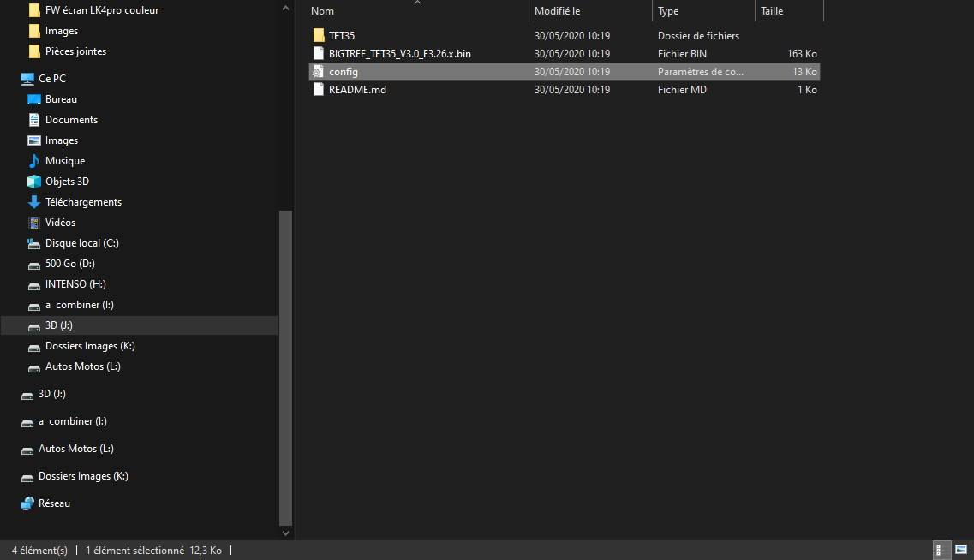Click '1 élément sélectionné 12,3 Ko' status text
974x560 pixels.
point(153,550)
